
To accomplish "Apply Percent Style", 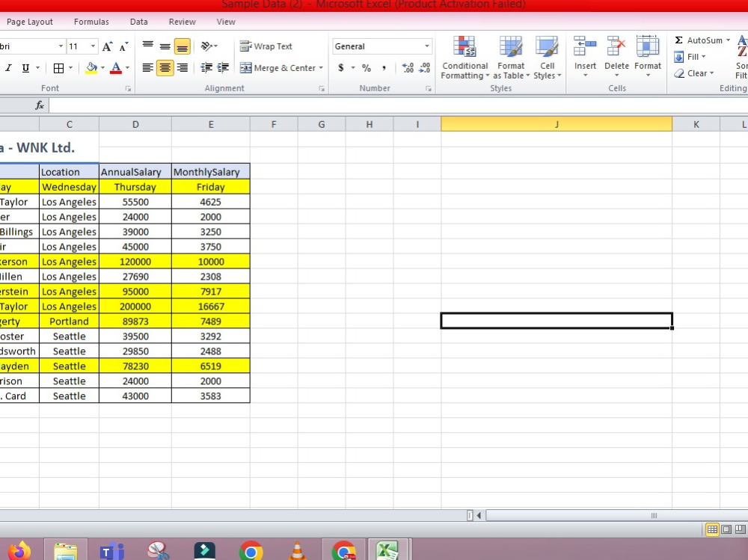I will pyautogui.click(x=367, y=68).
